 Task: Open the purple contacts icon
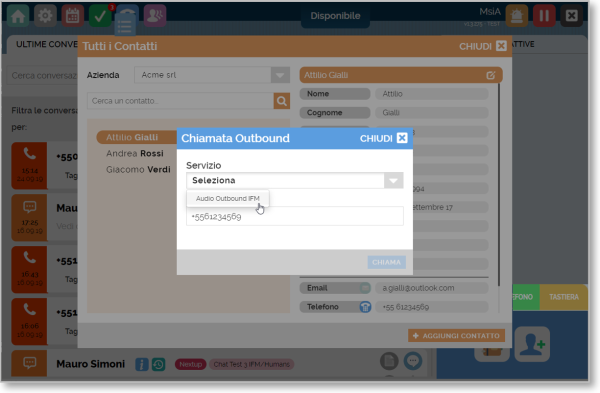pos(155,16)
